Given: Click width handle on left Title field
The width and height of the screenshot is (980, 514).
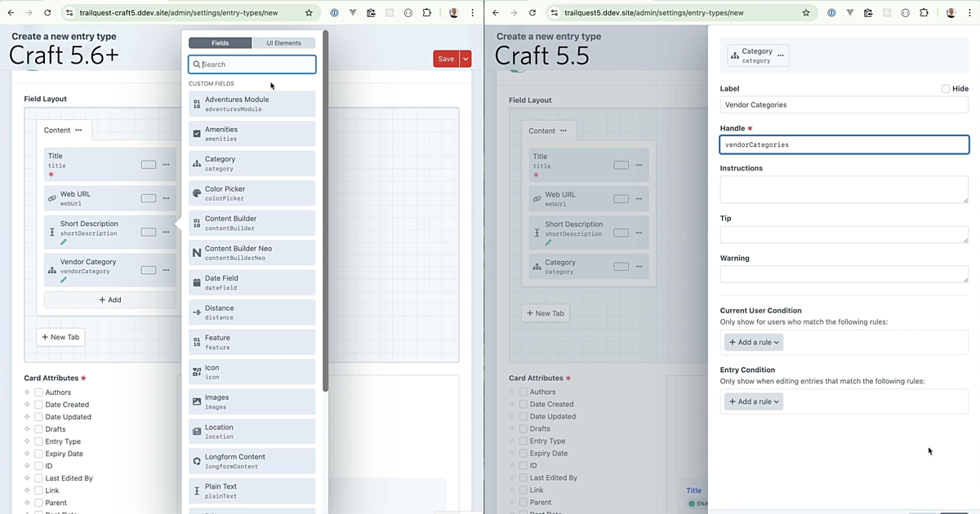Looking at the screenshot, I should point(148,164).
